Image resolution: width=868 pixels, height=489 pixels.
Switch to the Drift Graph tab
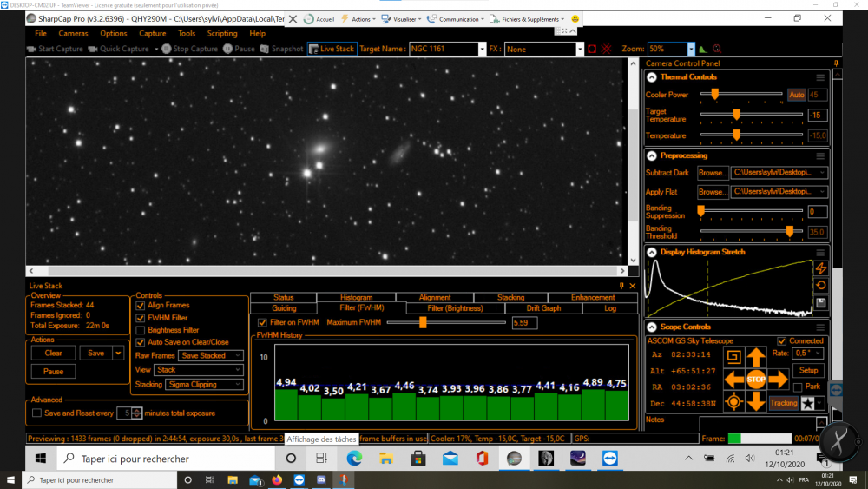[543, 308]
